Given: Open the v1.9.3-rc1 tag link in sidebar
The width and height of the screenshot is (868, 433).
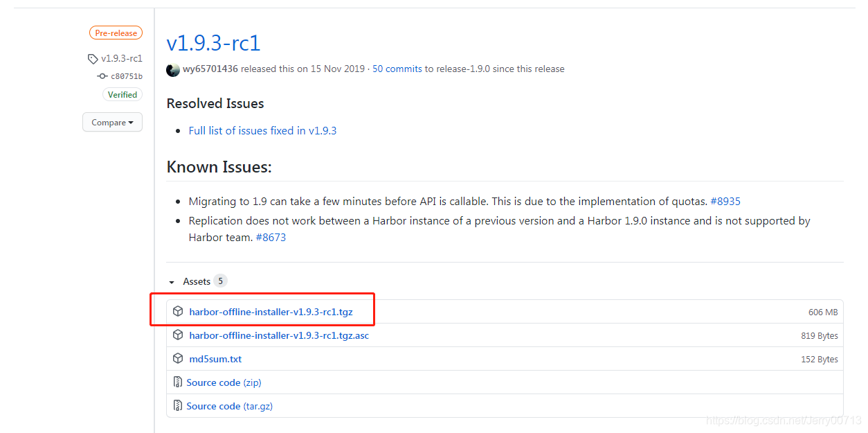Looking at the screenshot, I should [122, 58].
